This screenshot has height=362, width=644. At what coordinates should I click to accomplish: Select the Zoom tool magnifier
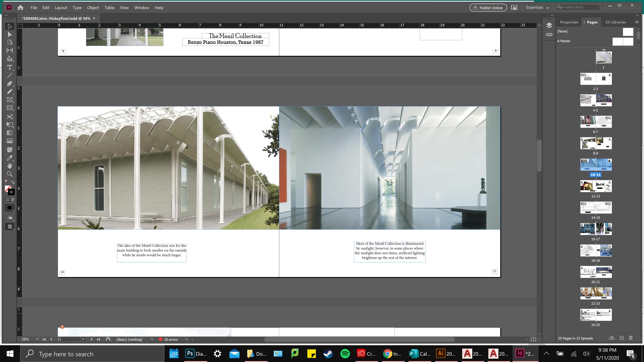click(x=10, y=174)
